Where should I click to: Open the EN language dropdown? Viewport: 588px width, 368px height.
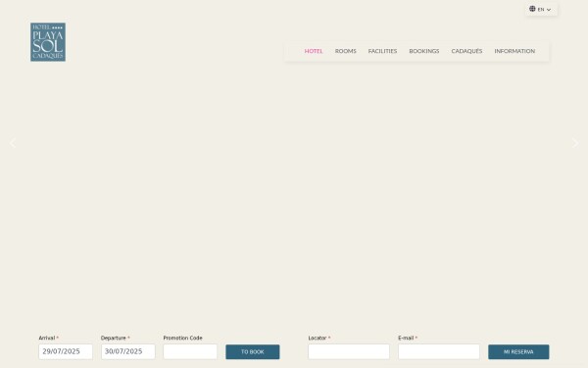coord(541,10)
